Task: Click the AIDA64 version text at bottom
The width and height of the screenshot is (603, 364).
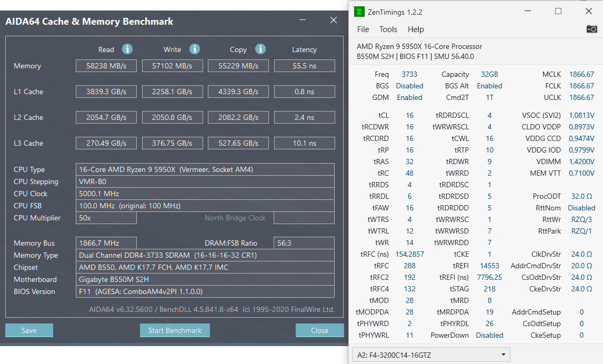Action: [212, 309]
